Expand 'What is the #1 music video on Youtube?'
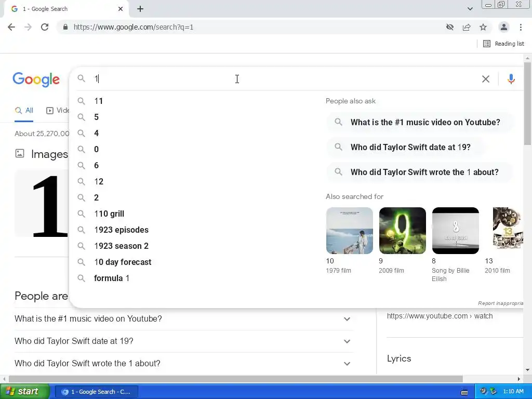This screenshot has height=399, width=532. pos(184,319)
